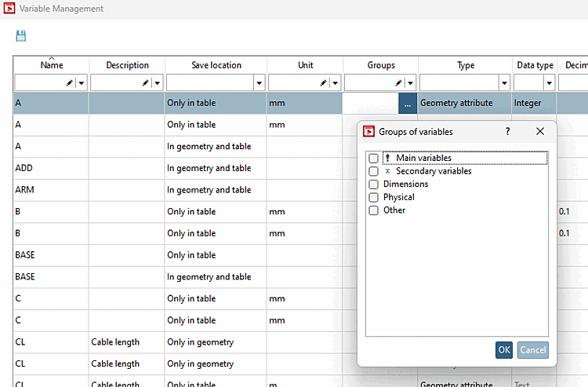Click pencil icon in Unit filter
The width and height of the screenshot is (588, 387).
[323, 82]
